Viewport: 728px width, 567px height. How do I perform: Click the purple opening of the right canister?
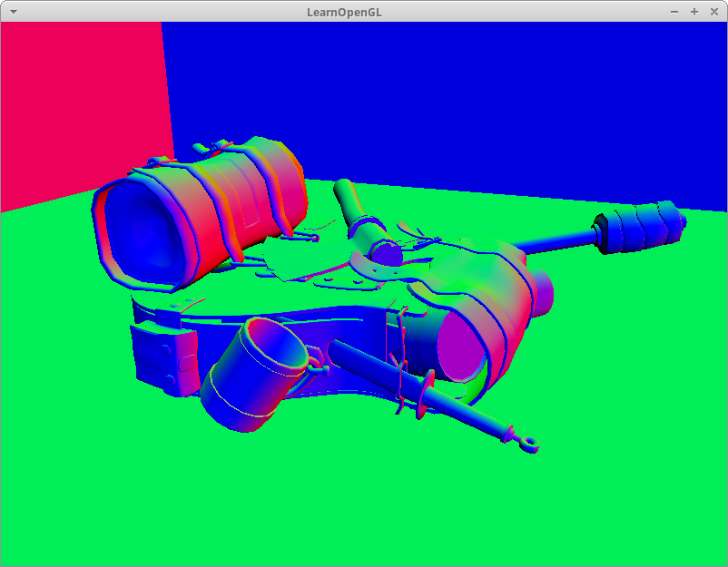click(x=465, y=347)
